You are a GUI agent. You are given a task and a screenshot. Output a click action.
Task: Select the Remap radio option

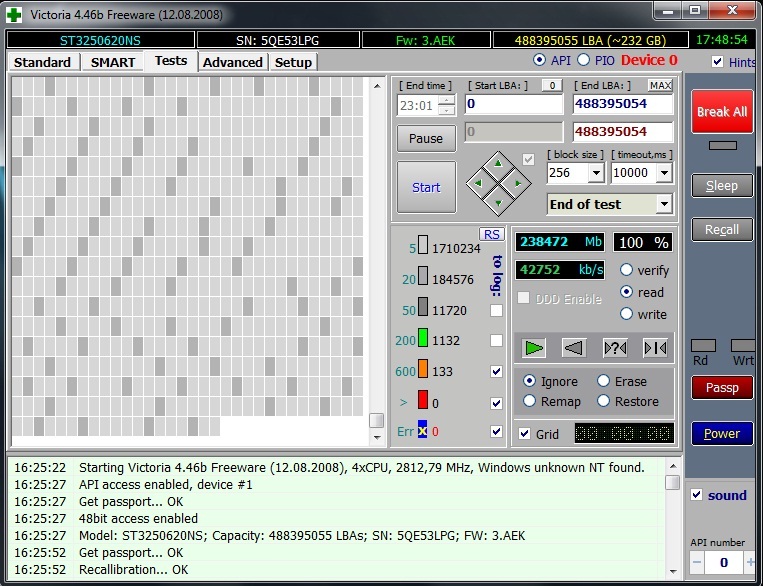click(530, 401)
